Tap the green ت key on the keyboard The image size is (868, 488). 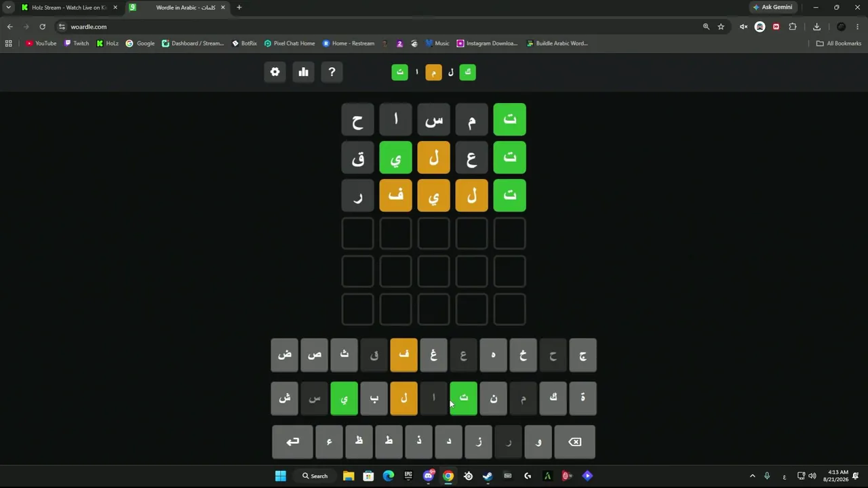coord(463,399)
